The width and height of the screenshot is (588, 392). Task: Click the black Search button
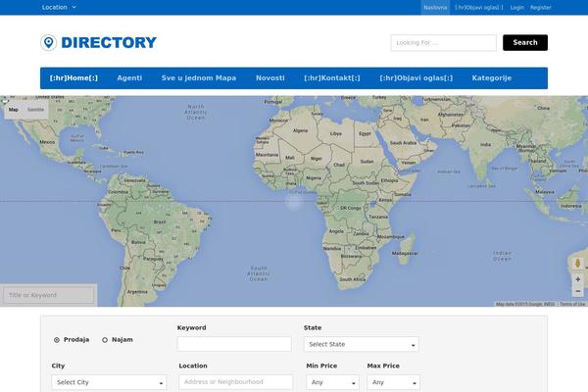pyautogui.click(x=525, y=42)
